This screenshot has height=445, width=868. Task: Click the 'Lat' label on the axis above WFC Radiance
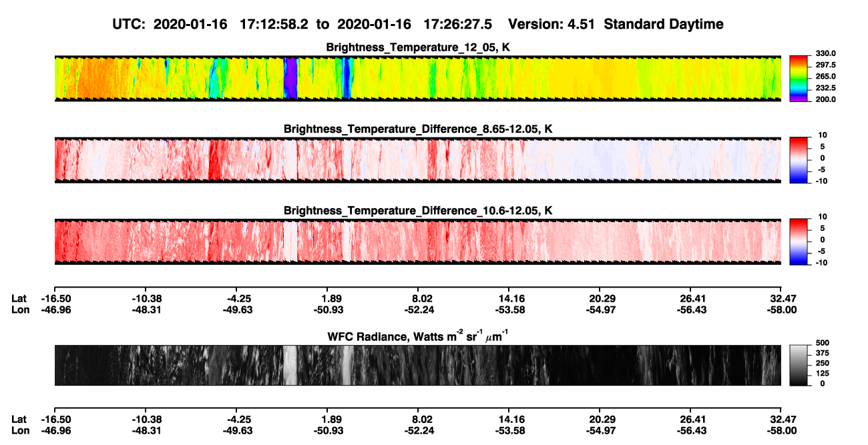(x=19, y=299)
